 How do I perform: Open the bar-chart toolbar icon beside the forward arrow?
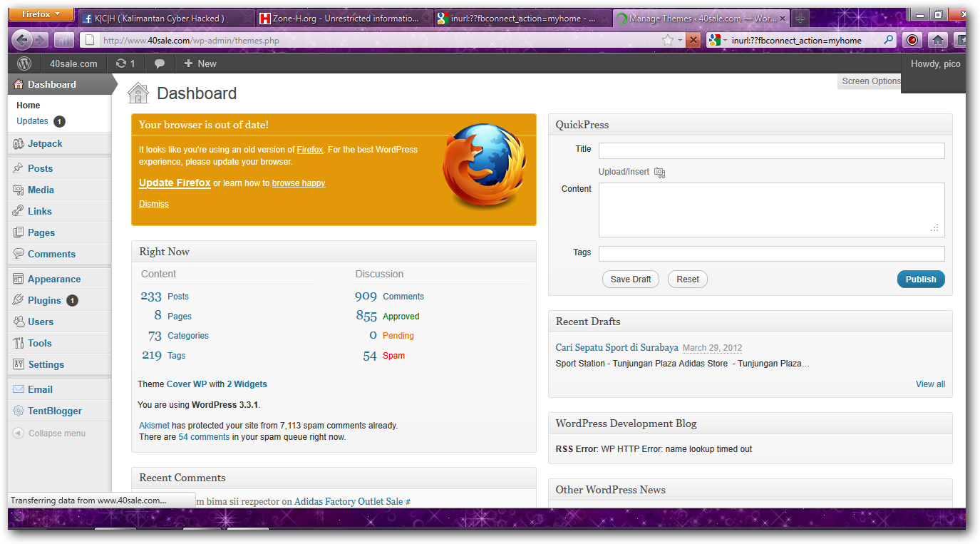pos(64,41)
